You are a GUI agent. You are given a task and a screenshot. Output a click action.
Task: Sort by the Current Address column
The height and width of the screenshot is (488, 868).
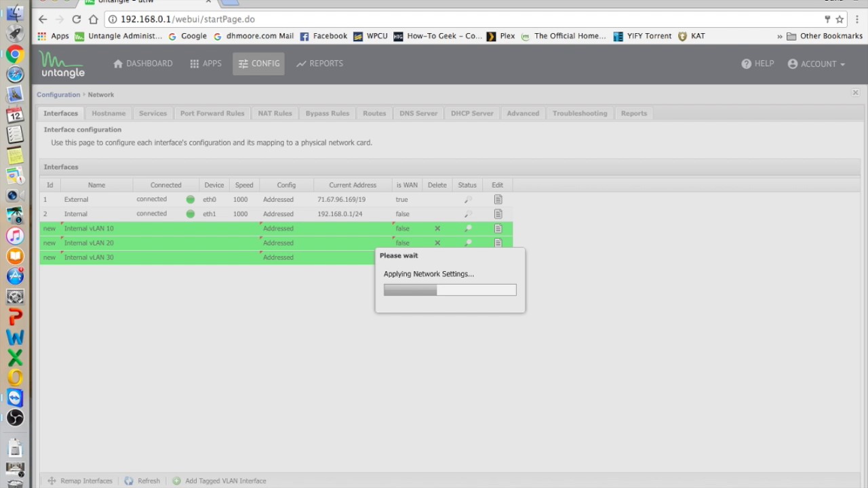pyautogui.click(x=353, y=185)
